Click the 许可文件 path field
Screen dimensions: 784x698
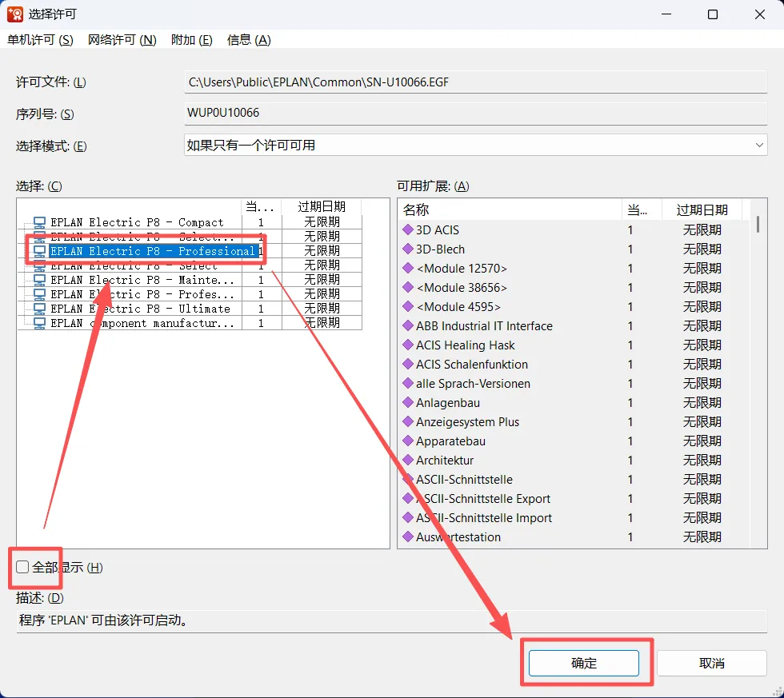click(475, 82)
